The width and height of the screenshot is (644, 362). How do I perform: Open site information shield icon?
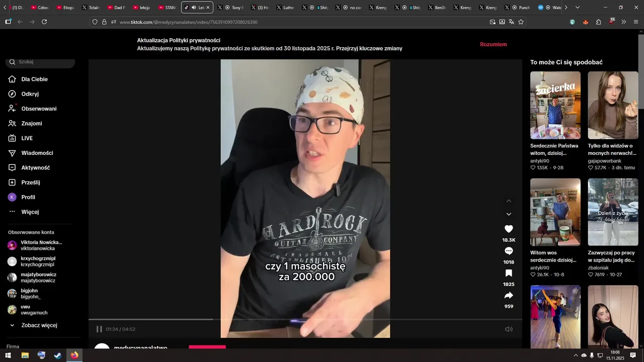tap(95, 22)
